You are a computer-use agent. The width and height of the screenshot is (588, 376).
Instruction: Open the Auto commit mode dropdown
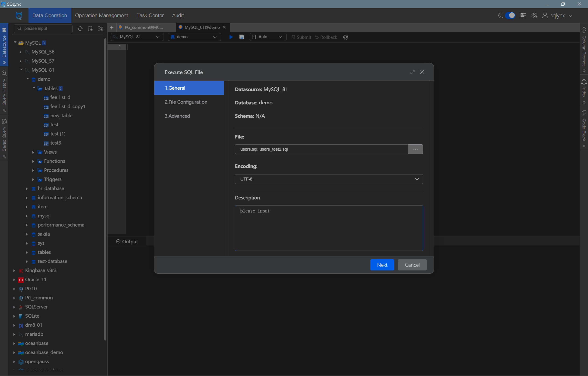tap(268, 37)
